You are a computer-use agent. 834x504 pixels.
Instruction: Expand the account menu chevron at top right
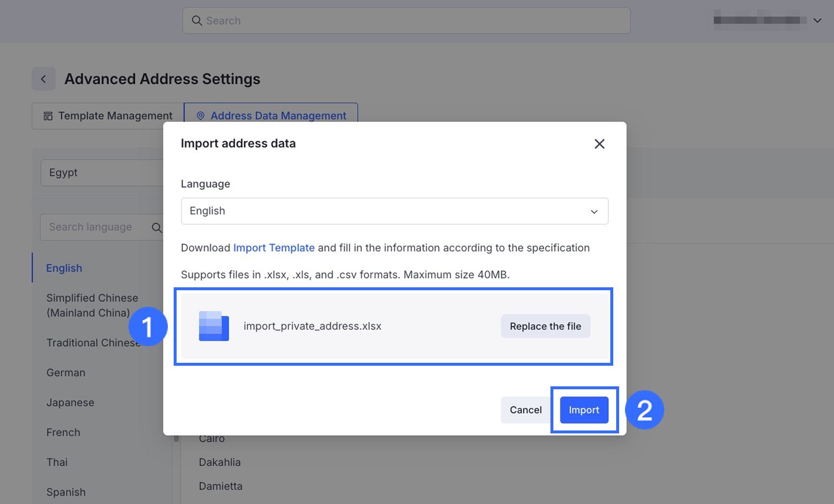click(817, 21)
